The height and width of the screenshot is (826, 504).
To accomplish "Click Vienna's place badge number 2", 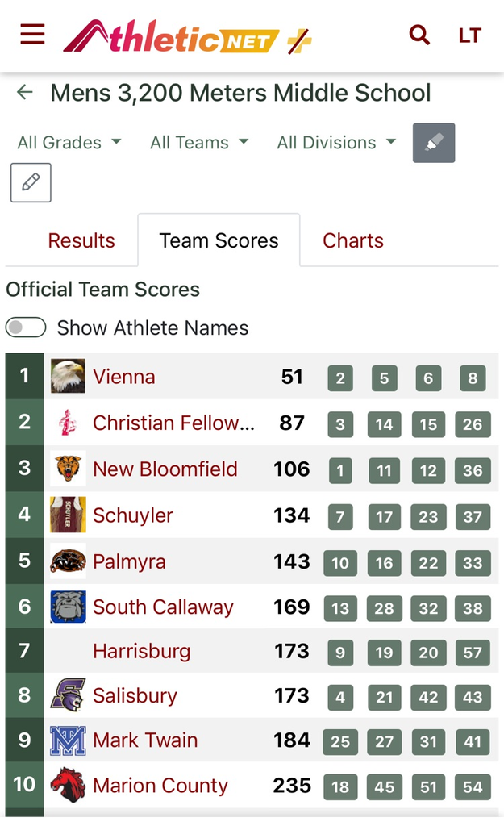I will pos(340,378).
